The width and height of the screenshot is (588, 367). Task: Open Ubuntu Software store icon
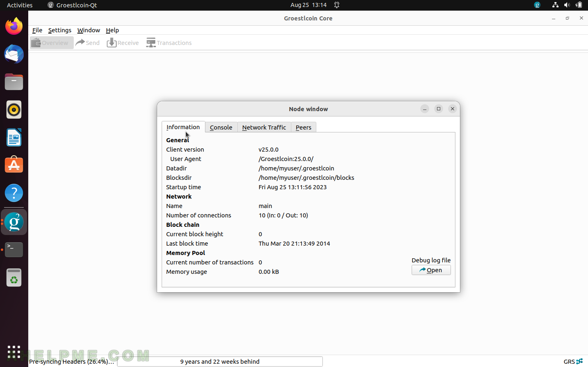pyautogui.click(x=14, y=165)
